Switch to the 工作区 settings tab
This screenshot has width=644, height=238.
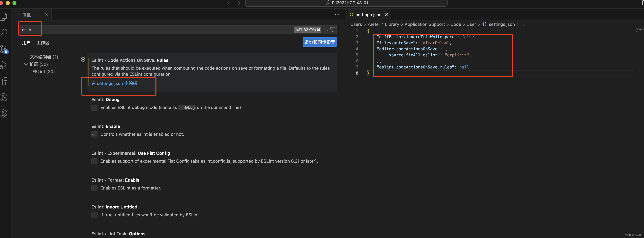tap(43, 43)
